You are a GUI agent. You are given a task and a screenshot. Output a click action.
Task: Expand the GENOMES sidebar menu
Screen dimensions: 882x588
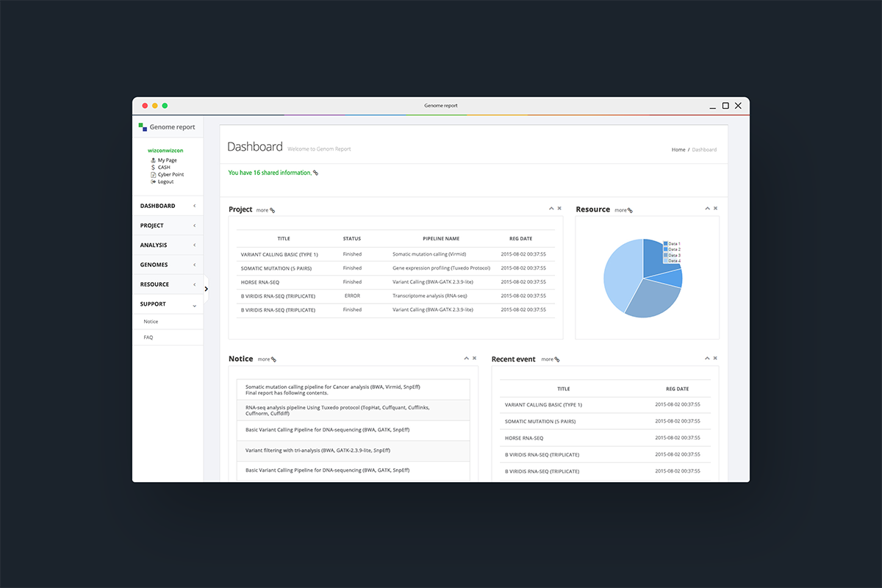(168, 265)
